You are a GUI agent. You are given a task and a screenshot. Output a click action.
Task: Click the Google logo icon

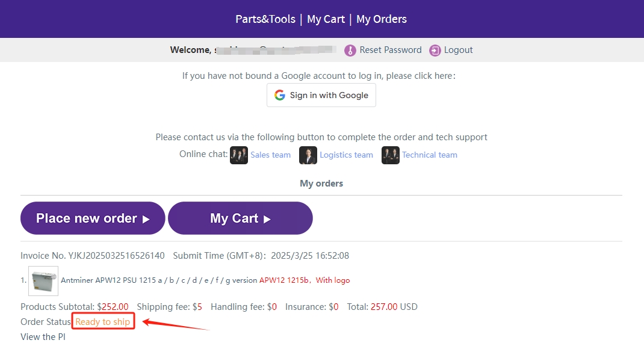280,95
